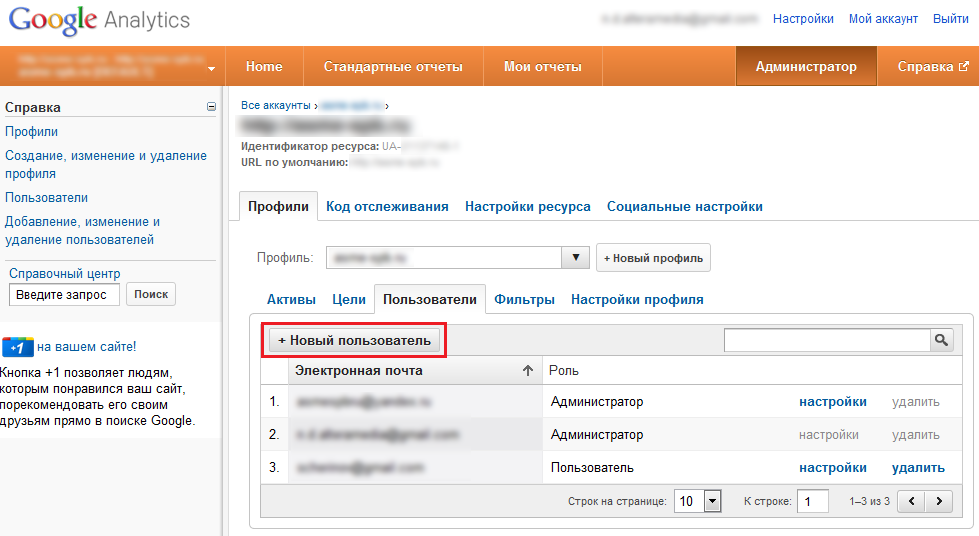
Task: Click Администратор role in row 1
Action: [x=597, y=402]
